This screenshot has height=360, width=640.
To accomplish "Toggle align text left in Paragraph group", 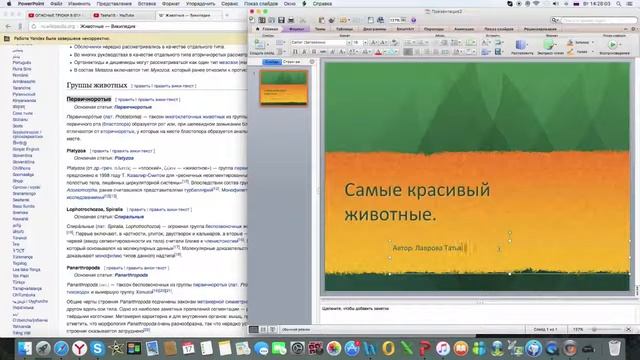I will click(408, 52).
